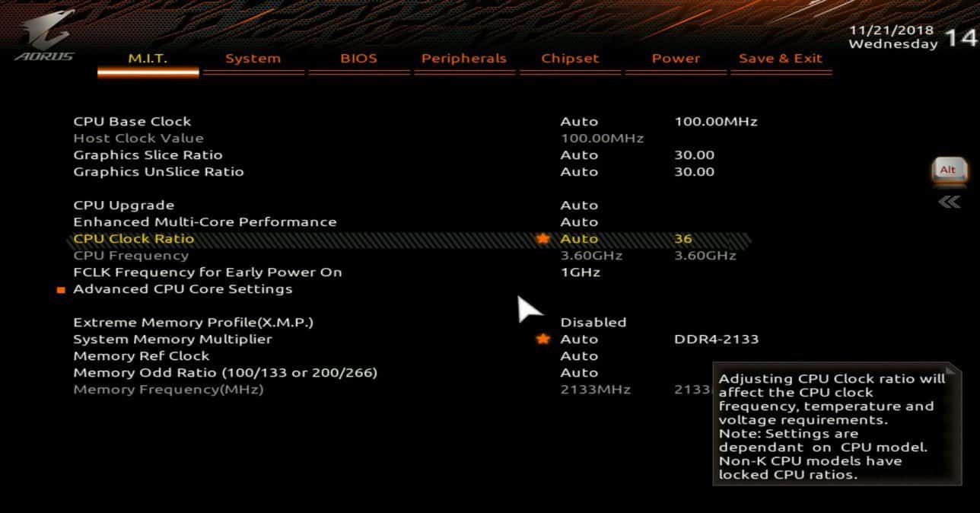
Task: Select the Graphics Slice Ratio label
Action: pos(148,155)
